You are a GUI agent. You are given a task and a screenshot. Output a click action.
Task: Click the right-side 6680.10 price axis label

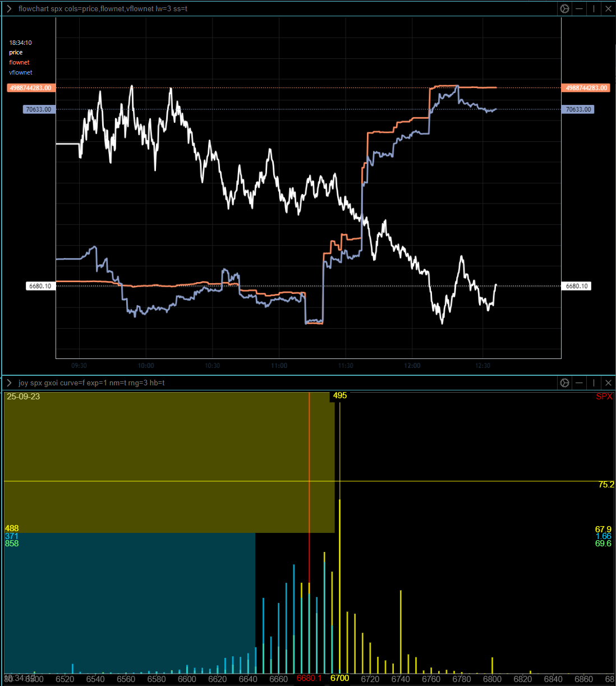tap(577, 286)
